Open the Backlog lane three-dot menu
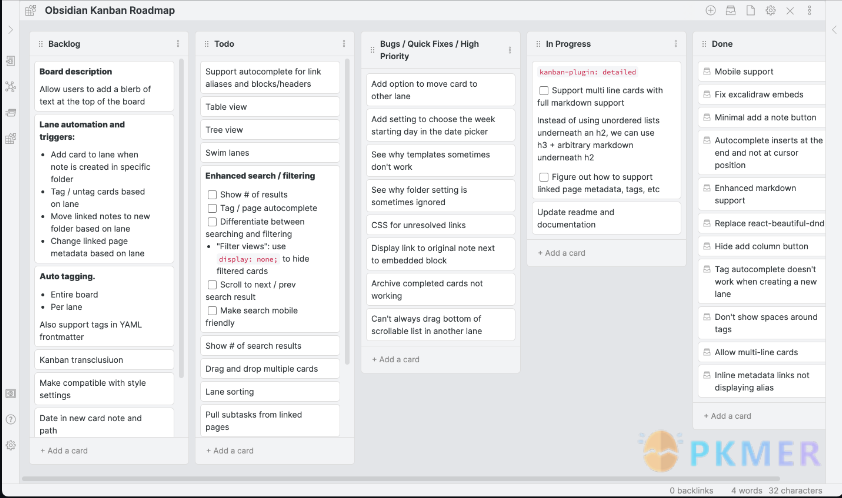This screenshot has height=498, width=842. point(178,44)
